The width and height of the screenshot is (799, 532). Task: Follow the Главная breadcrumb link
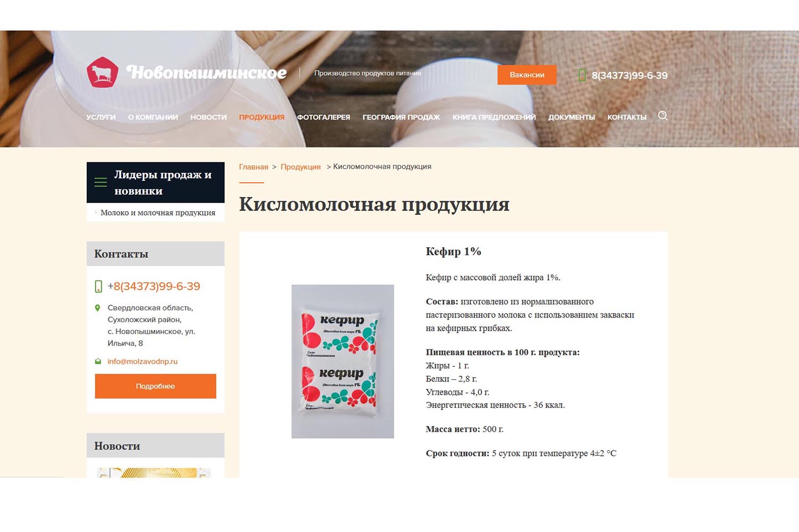pos(254,167)
